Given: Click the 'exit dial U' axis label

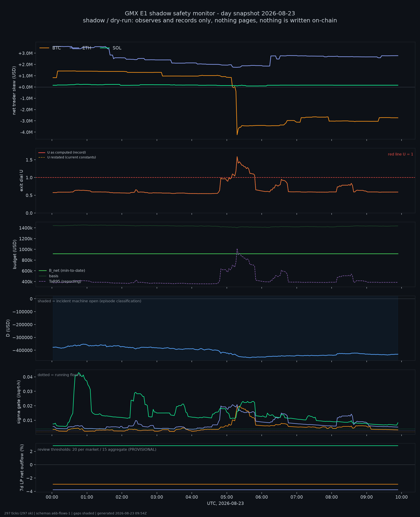Looking at the screenshot, I should point(21,180).
